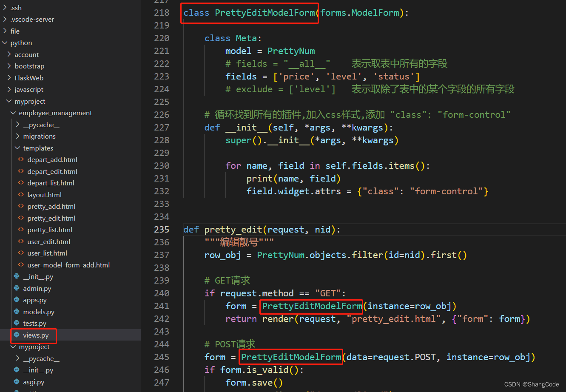Image resolution: width=566 pixels, height=392 pixels.
Task: Click 'form.save()' on line 247
Action: [x=254, y=383]
